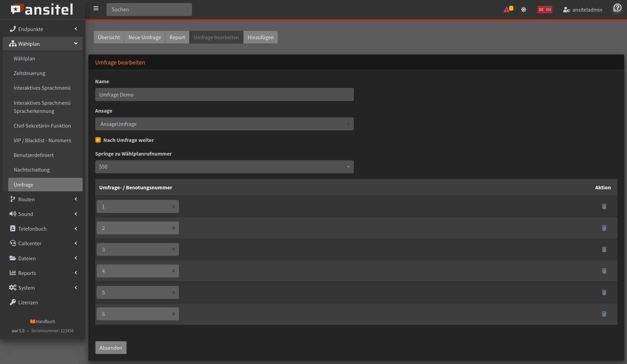
Task: Click the Absenden button
Action: click(x=111, y=348)
